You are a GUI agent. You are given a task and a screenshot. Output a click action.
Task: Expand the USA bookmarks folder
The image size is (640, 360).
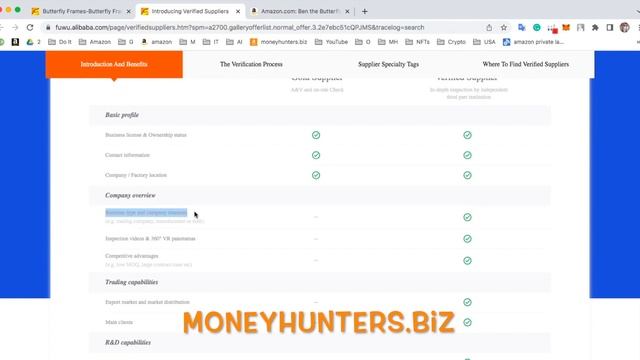pyautogui.click(x=484, y=42)
